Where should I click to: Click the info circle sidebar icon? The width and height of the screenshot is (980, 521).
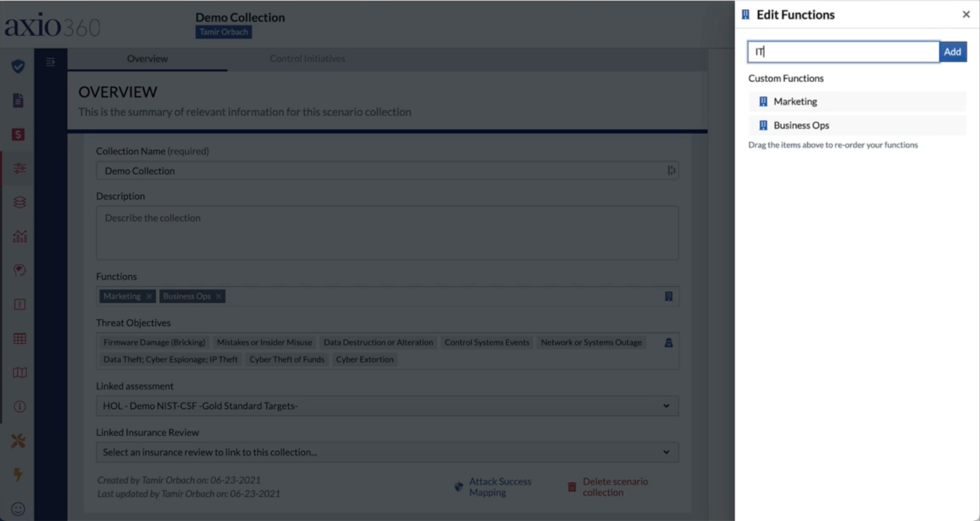coord(19,406)
